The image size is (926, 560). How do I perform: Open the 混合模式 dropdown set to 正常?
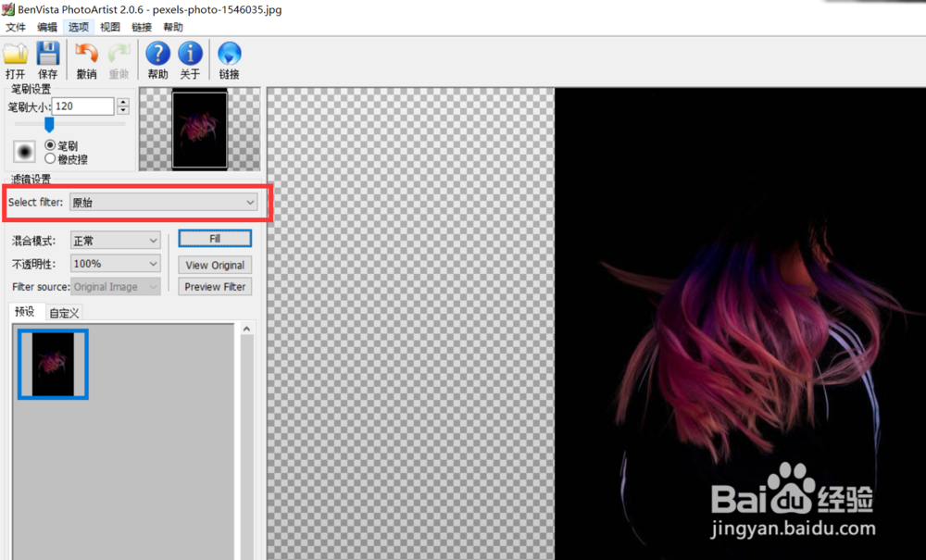click(x=115, y=240)
